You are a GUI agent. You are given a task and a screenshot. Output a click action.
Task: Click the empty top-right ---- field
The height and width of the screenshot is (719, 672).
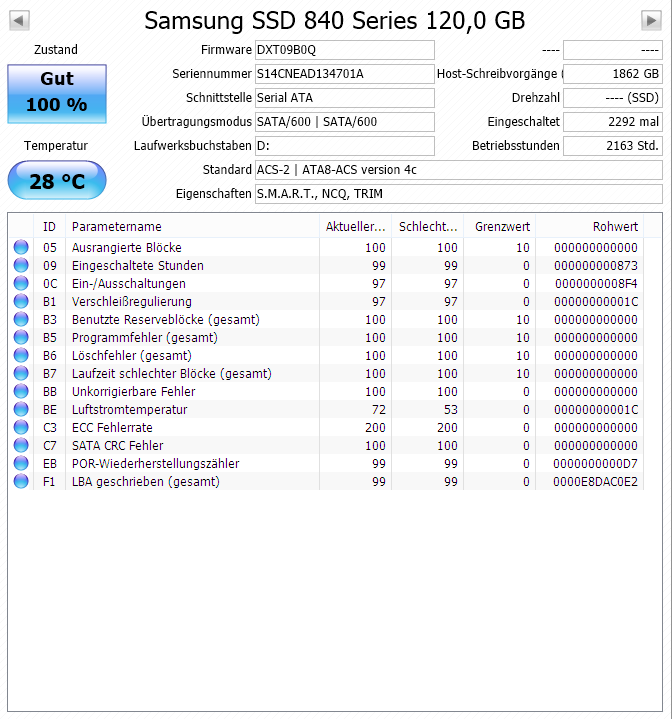coord(613,50)
